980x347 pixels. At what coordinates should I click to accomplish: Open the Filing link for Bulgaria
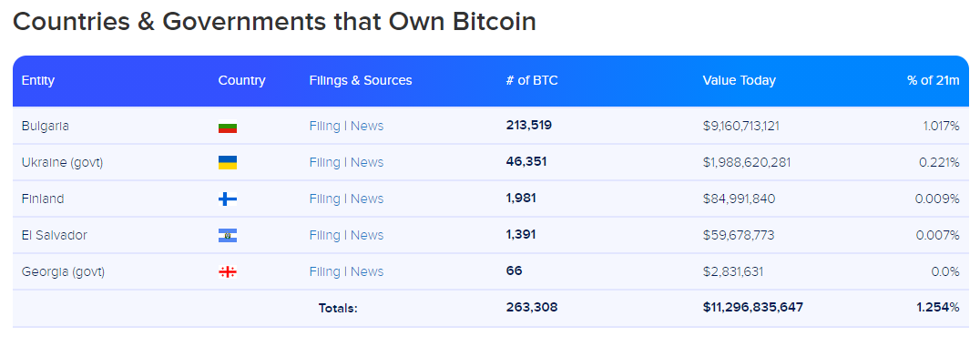325,127
